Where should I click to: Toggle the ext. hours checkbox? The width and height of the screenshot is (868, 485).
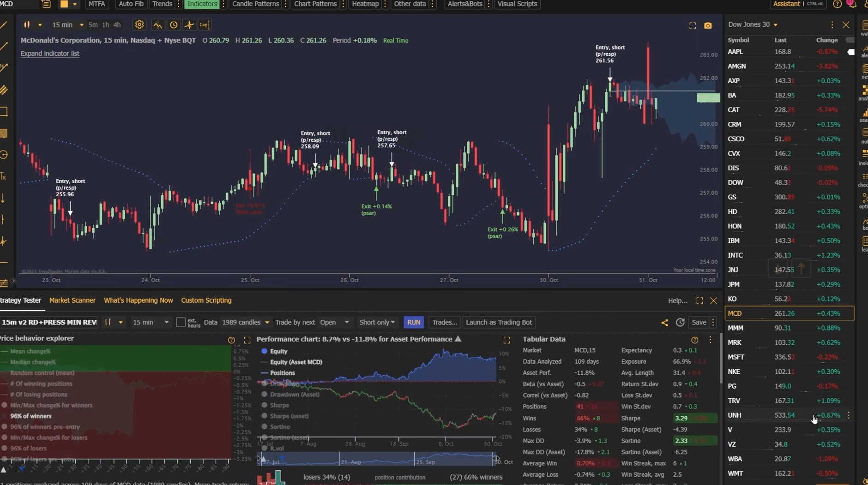click(x=181, y=322)
